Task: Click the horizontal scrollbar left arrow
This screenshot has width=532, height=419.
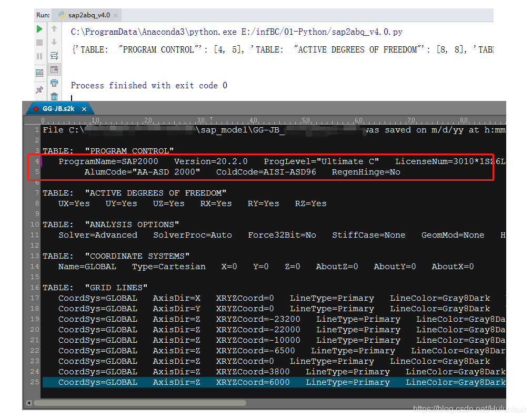Action: click(x=29, y=403)
